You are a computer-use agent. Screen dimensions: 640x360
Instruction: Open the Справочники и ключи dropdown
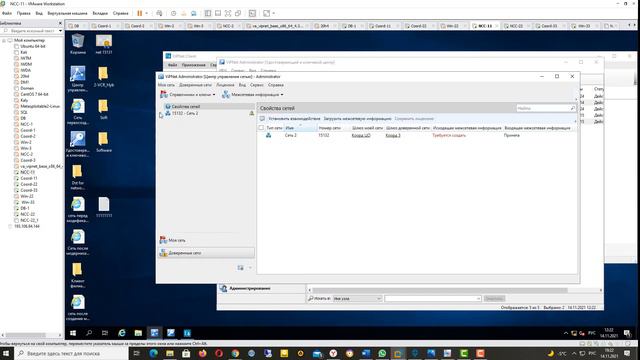tap(187, 94)
